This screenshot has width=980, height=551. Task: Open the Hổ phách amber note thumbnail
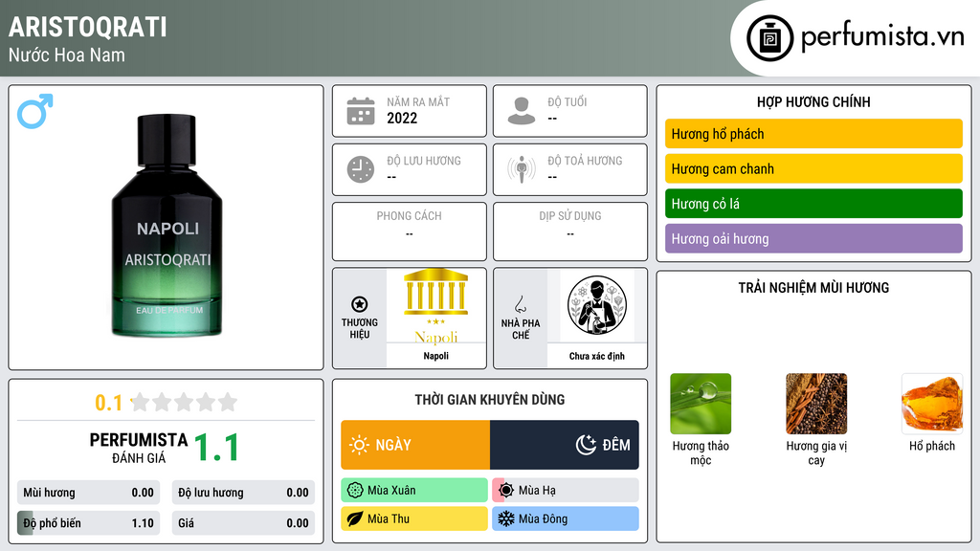(932, 404)
